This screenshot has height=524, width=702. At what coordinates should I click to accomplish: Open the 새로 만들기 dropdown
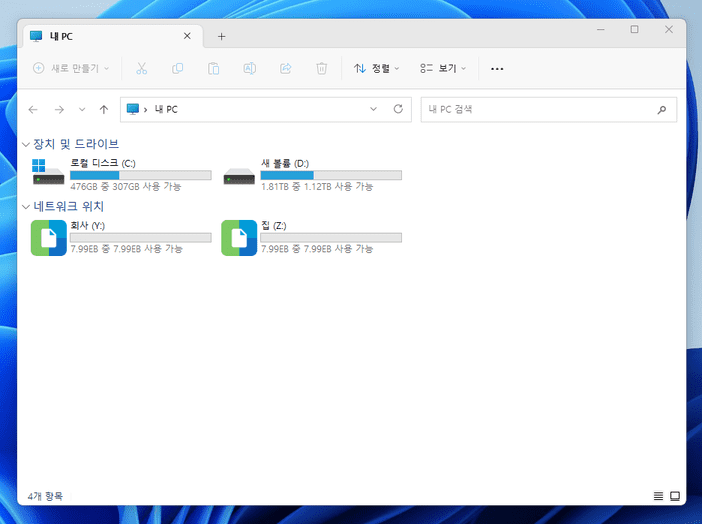pyautogui.click(x=71, y=69)
